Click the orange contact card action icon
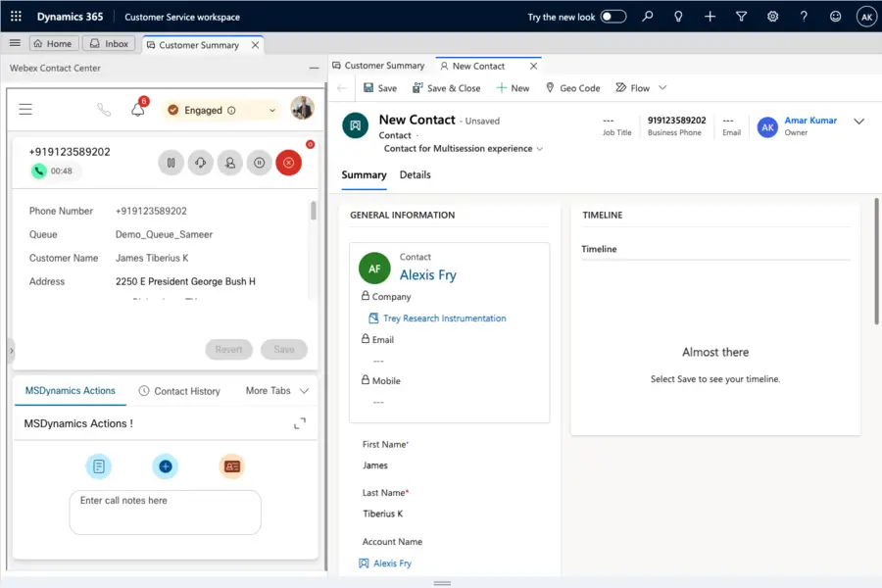 pos(231,466)
